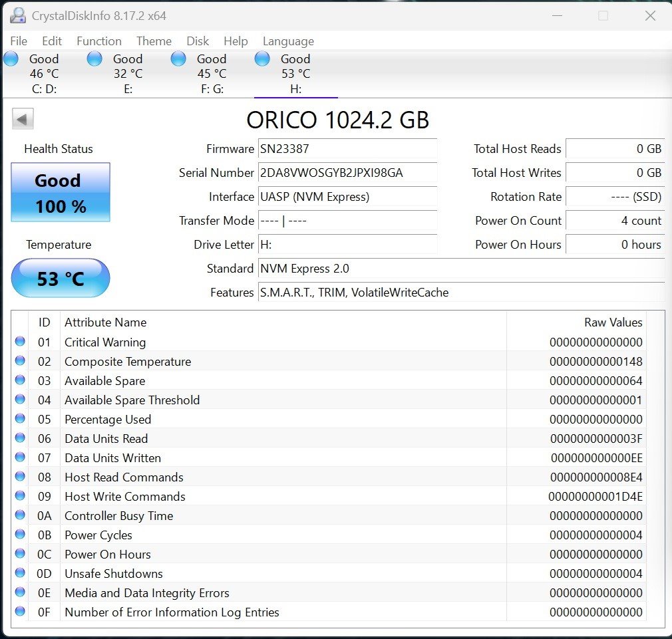672x639 pixels.
Task: Click status orb for Available Spare row
Action: pyautogui.click(x=20, y=380)
